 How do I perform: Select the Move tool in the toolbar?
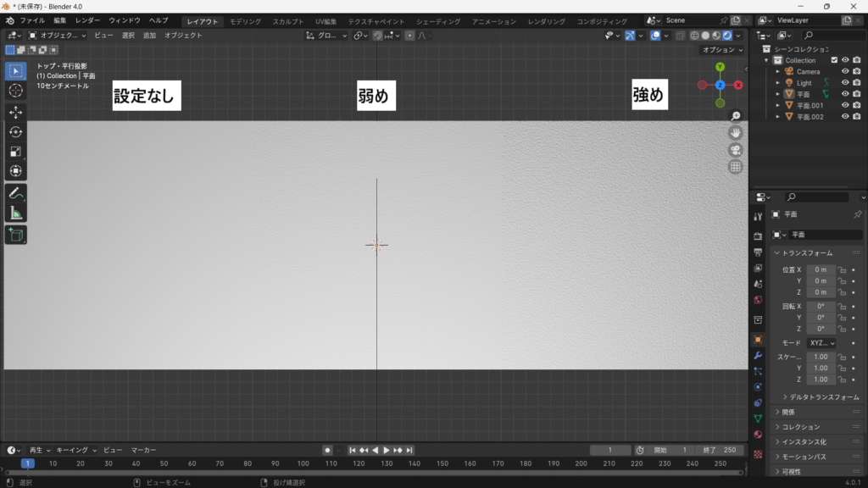click(x=15, y=112)
